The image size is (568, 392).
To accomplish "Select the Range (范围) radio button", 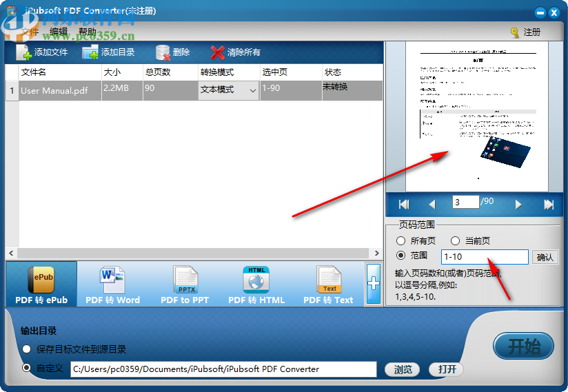I will point(400,256).
